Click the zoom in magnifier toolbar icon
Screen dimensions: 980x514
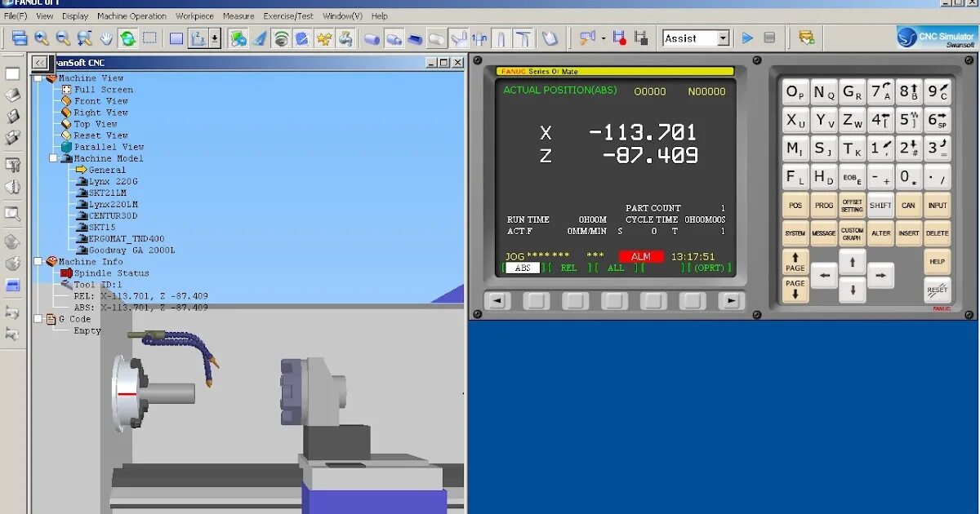pyautogui.click(x=42, y=38)
